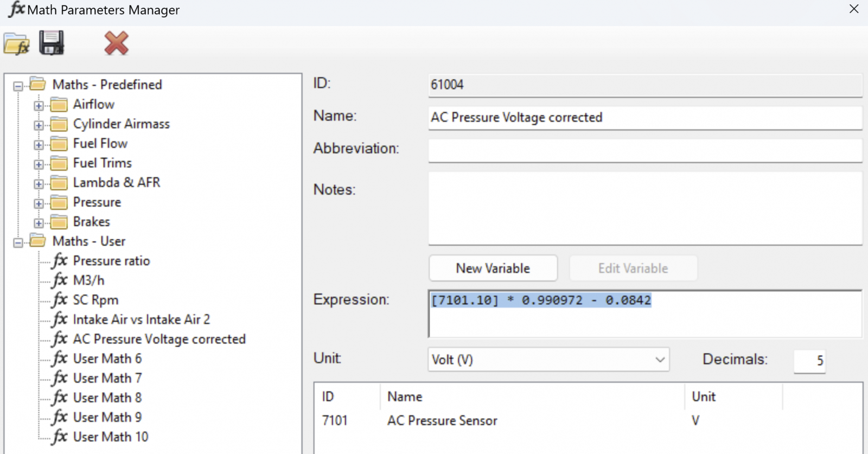Save math parameters floppy disk icon
Image resolution: width=868 pixels, height=454 pixels.
(x=52, y=43)
